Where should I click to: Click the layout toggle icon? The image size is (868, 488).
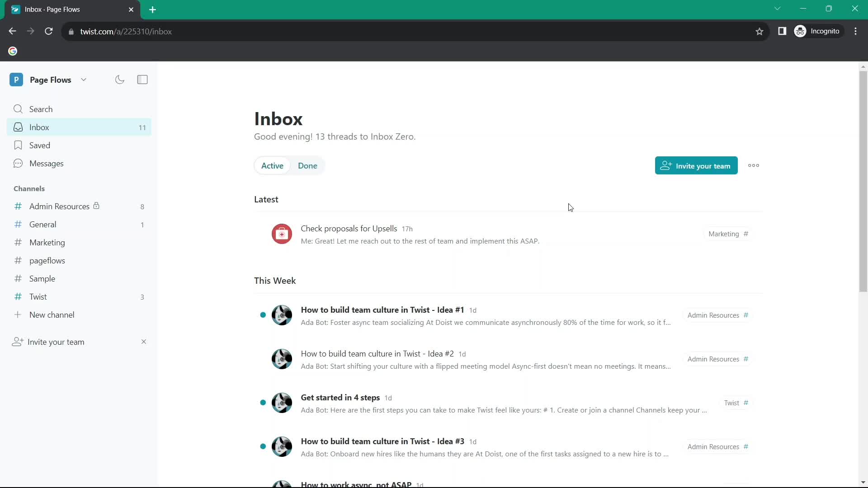pyautogui.click(x=142, y=79)
